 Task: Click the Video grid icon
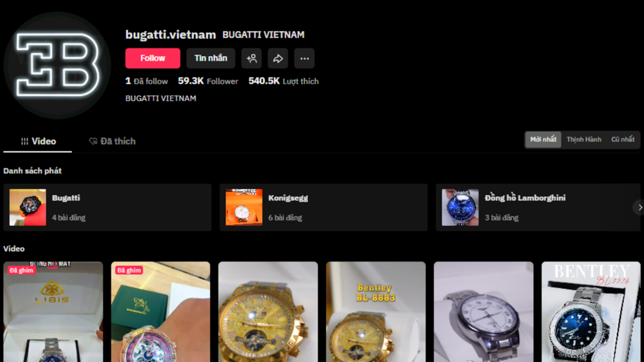[24, 141]
